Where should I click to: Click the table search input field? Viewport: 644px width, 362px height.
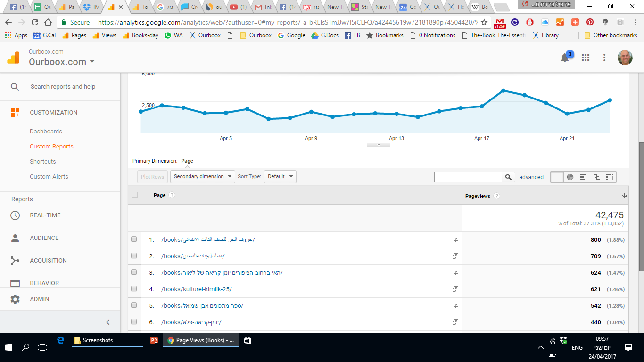468,177
